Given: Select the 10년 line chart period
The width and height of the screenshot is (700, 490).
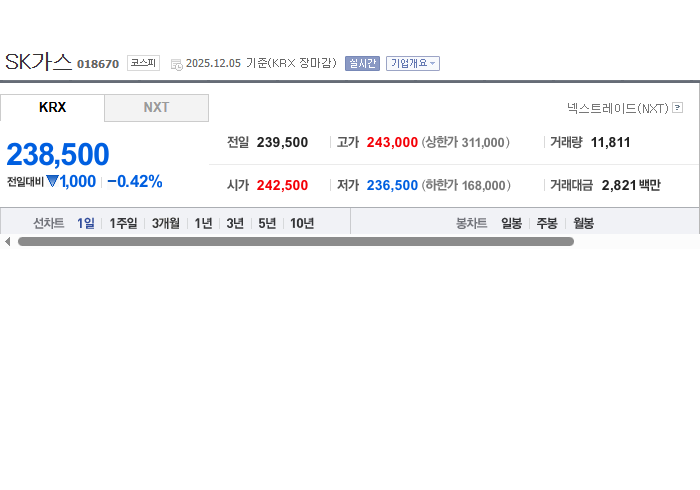Looking at the screenshot, I should point(302,223).
